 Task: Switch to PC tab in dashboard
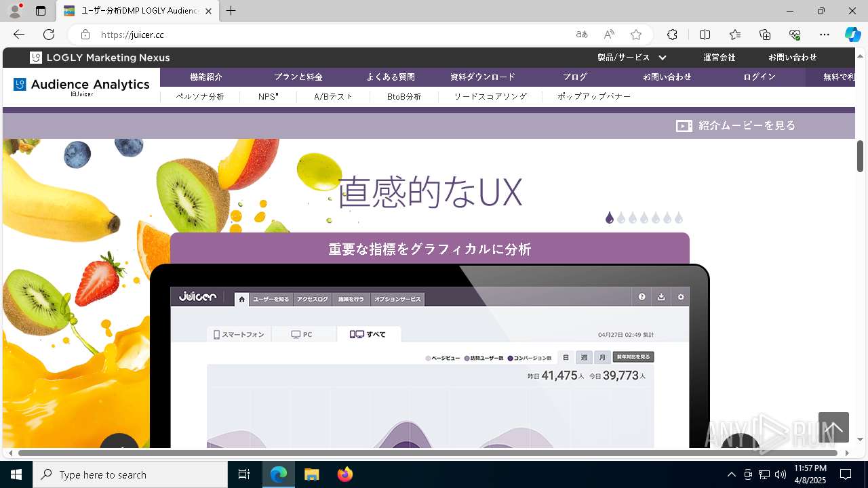(x=303, y=334)
